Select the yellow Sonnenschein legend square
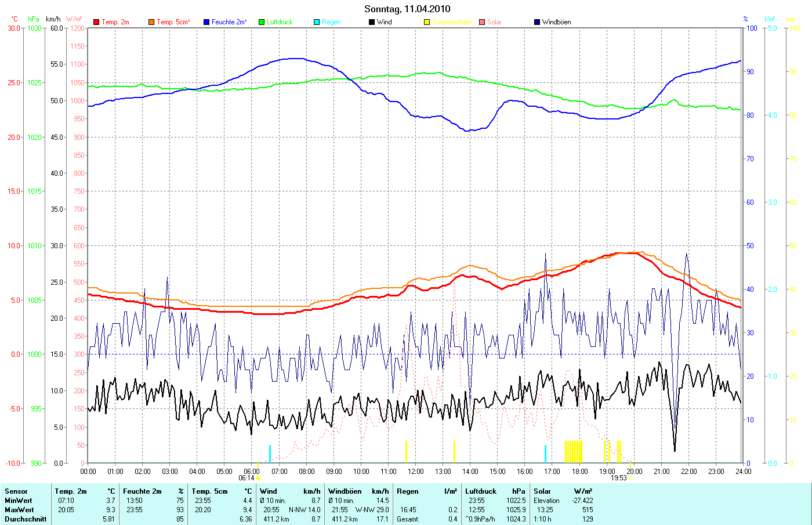The height and width of the screenshot is (525, 812). (x=427, y=22)
